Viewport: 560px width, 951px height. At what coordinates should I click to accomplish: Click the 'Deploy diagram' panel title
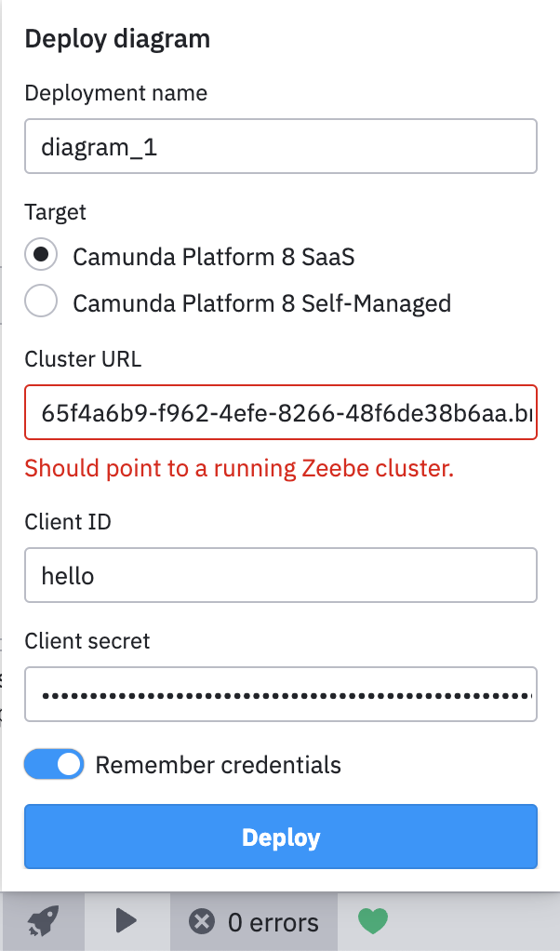(117, 38)
